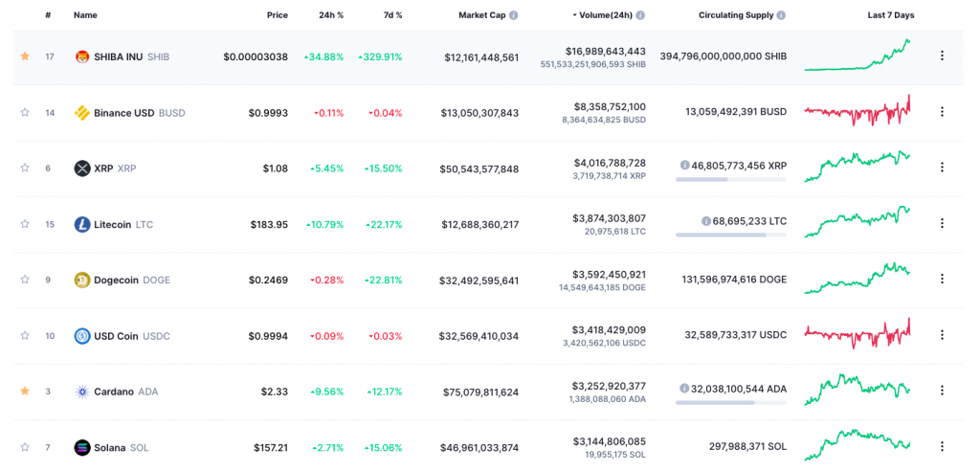Add Dogecoin to watchlist via star

point(25,280)
